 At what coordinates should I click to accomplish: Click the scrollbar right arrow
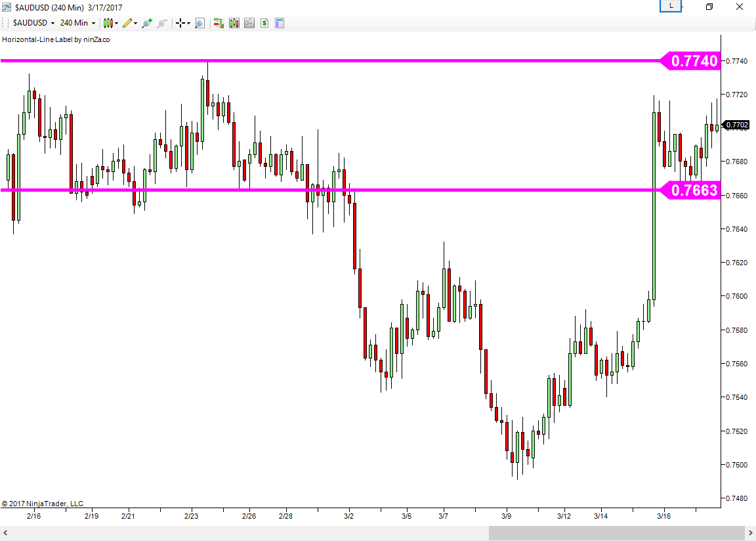click(750, 533)
